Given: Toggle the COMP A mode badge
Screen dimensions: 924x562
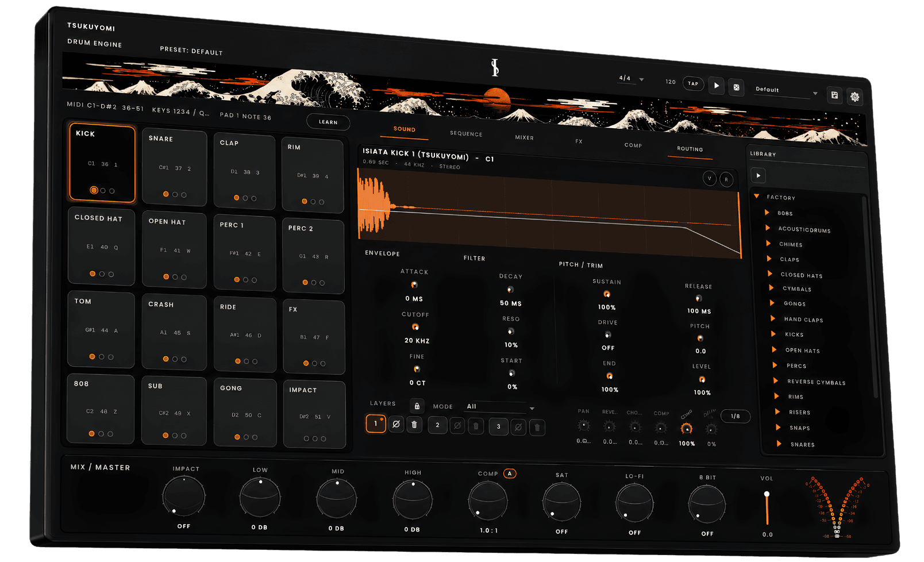Looking at the screenshot, I should pos(510,474).
